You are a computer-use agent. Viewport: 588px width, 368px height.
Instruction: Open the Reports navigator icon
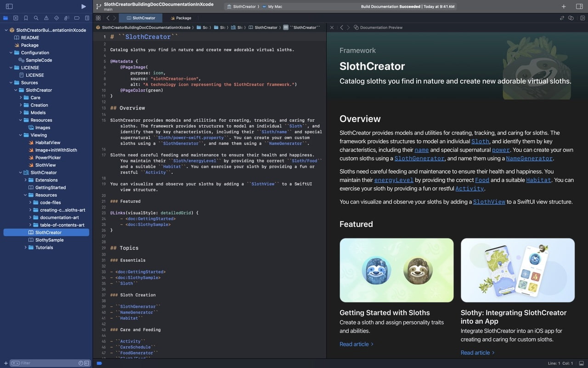pyautogui.click(x=87, y=18)
